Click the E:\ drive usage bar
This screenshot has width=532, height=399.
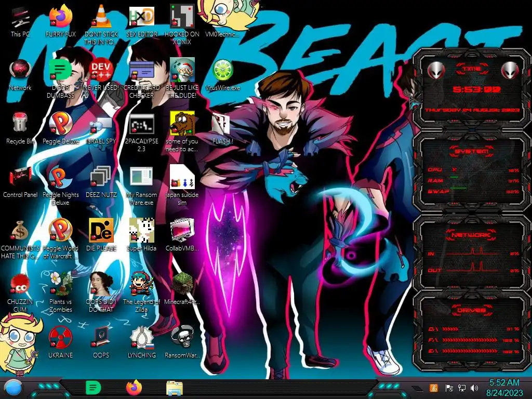[x=470, y=351]
